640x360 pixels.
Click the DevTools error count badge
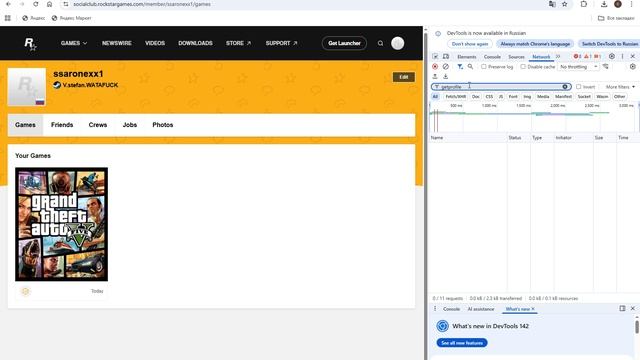point(577,56)
